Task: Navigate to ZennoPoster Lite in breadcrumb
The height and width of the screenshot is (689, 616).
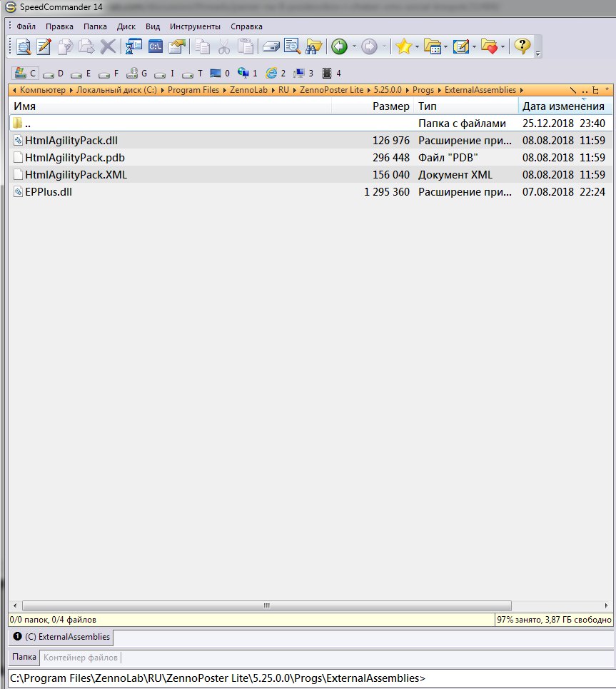Action: (x=332, y=90)
